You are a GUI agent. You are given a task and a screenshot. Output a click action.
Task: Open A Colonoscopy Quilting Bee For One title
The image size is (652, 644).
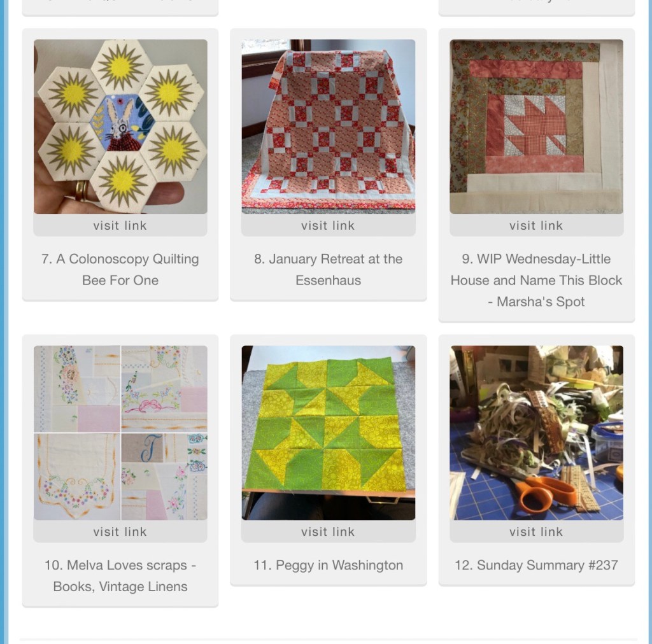click(x=120, y=269)
